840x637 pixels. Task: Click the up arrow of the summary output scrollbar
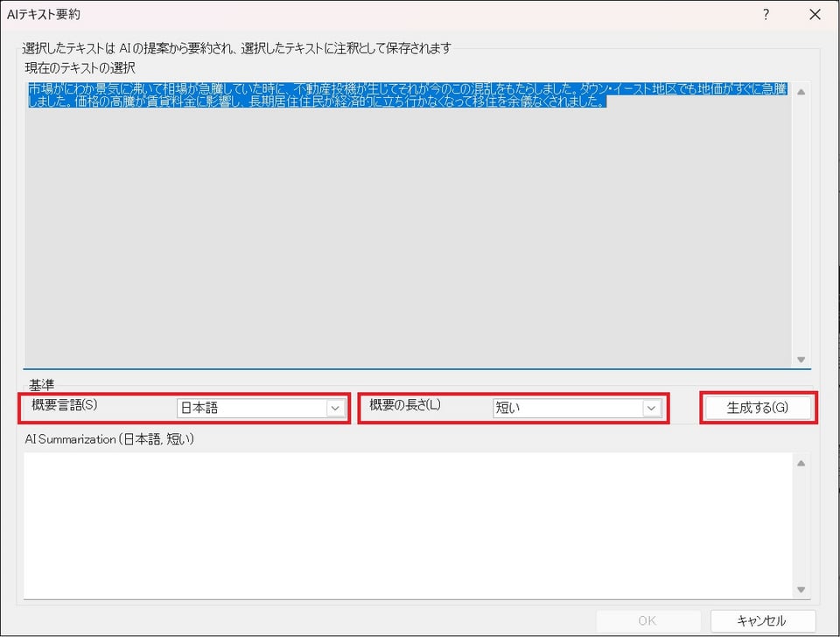click(x=801, y=463)
